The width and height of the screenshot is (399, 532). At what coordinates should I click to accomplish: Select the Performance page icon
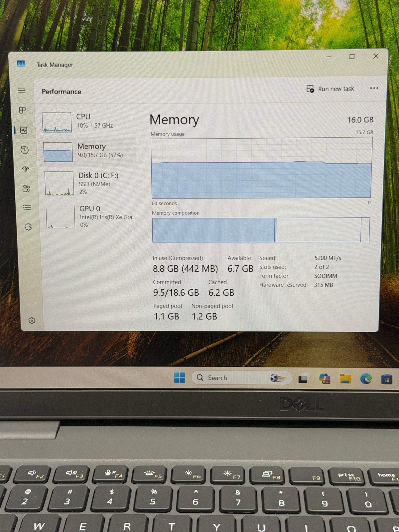point(24,130)
